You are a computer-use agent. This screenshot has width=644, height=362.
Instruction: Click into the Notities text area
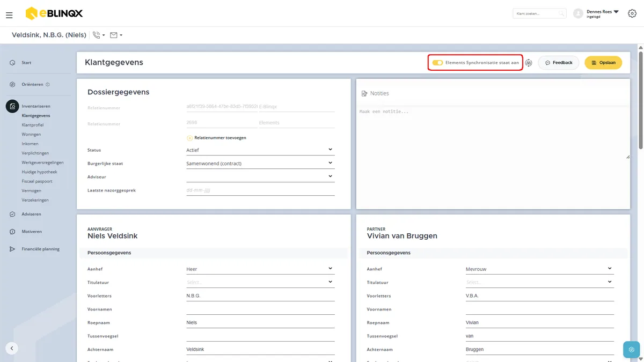(x=493, y=132)
